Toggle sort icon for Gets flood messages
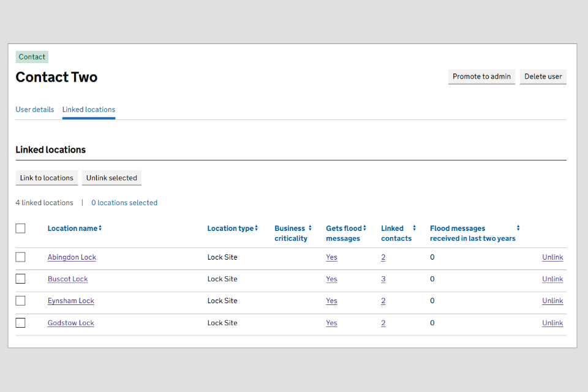This screenshot has width=588, height=392. click(364, 228)
